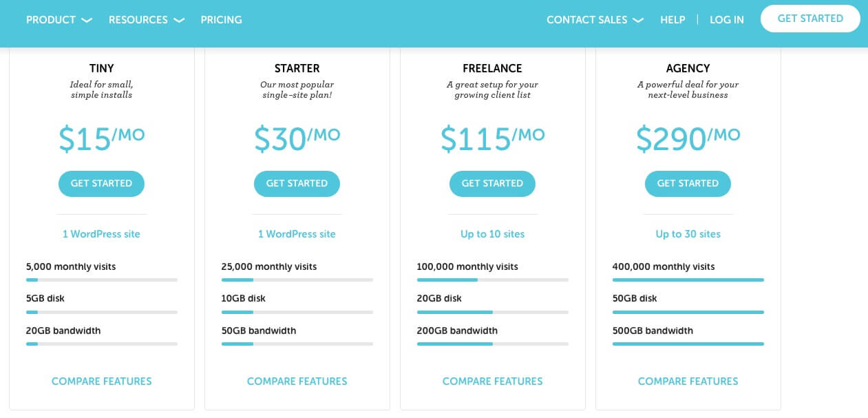Compare features for the Starter plan
Image resolution: width=868 pixels, height=418 pixels.
tap(297, 382)
